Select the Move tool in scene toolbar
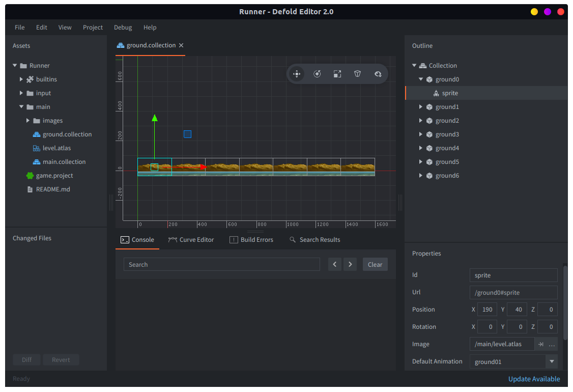This screenshot has width=573, height=392. 297,74
